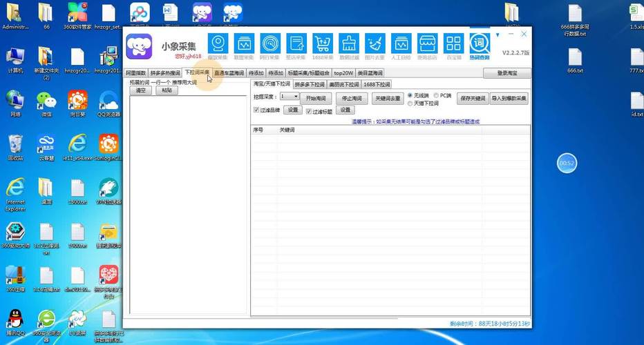Open the 向日葵 desktop icon
Screen dimensions: 644x345
(77, 103)
